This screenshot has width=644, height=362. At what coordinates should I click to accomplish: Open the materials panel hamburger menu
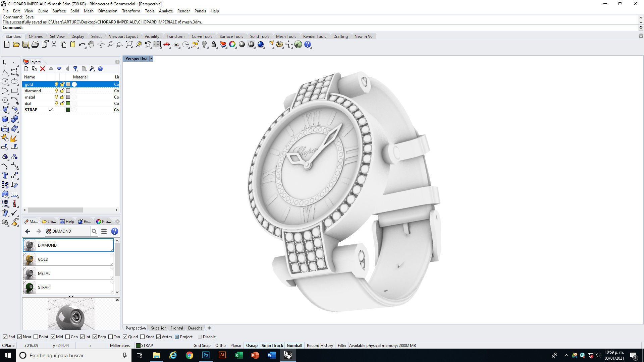tap(104, 231)
